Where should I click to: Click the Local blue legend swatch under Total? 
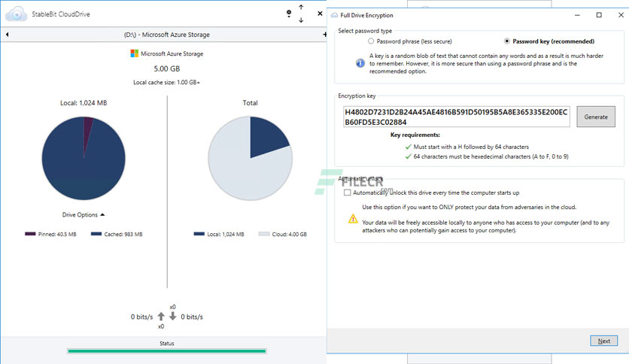click(199, 234)
